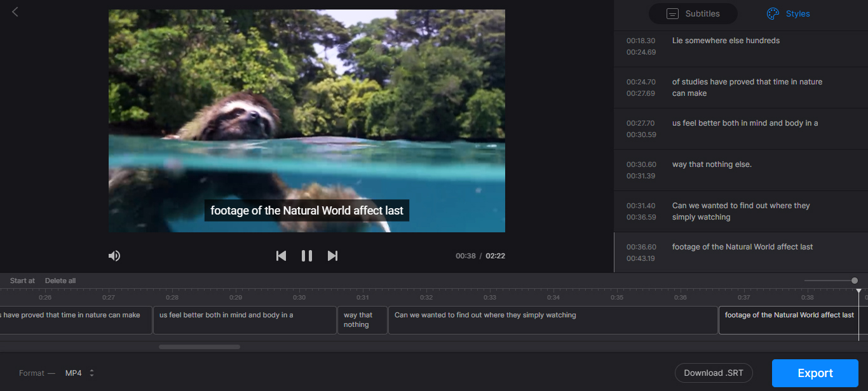Skip to the previous subtitle
Viewport: 868px width, 391px height.
281,256
